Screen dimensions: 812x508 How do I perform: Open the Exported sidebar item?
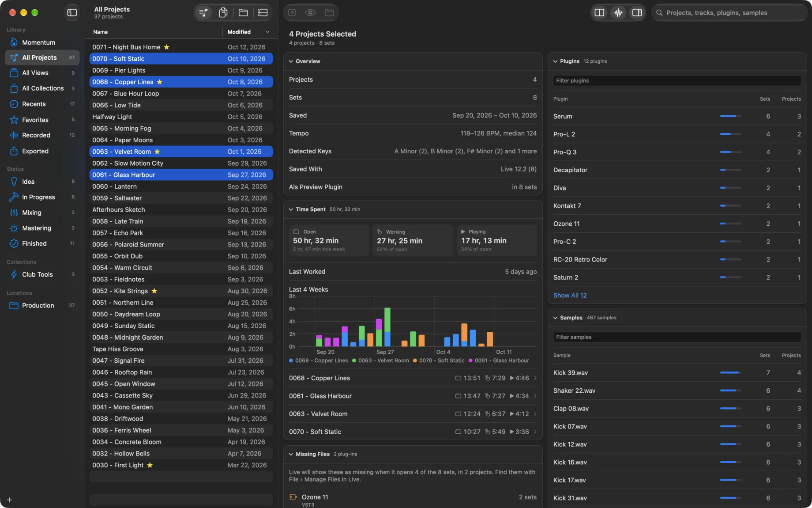[x=42, y=151]
